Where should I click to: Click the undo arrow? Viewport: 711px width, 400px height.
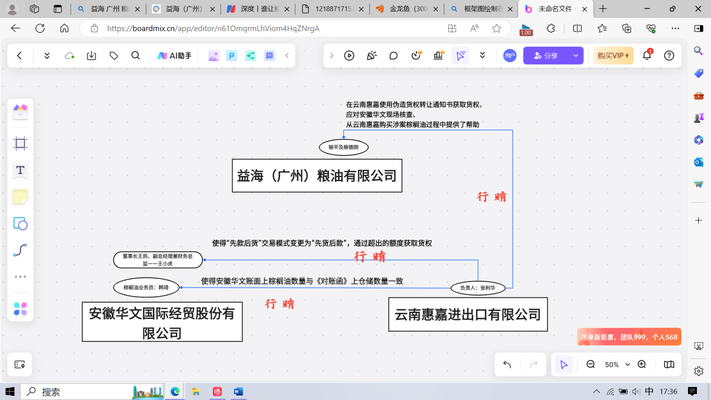pyautogui.click(x=507, y=365)
